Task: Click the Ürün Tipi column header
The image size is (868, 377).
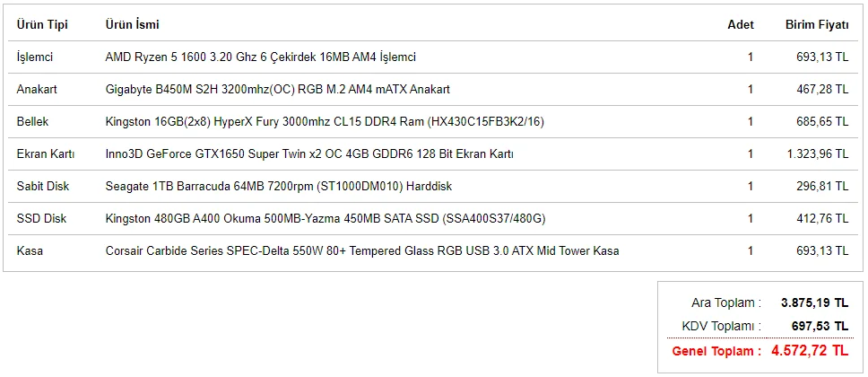Action: point(42,25)
